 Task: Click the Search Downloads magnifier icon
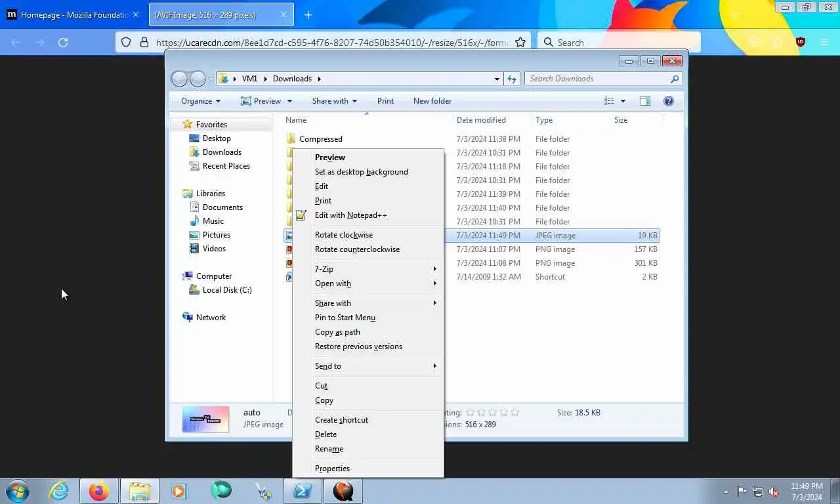point(675,79)
